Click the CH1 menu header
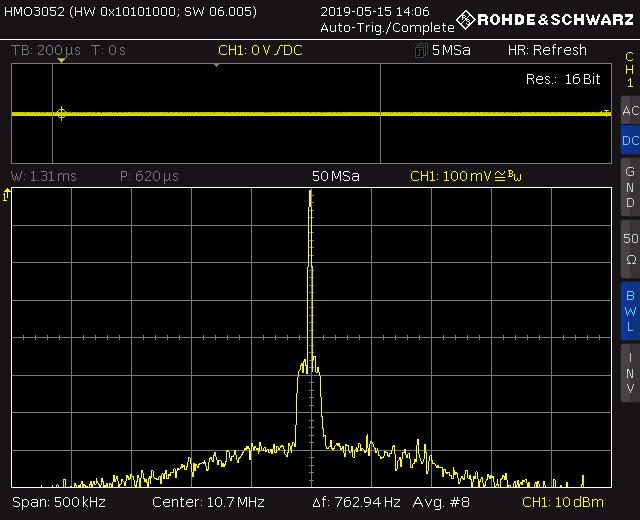 click(x=629, y=69)
